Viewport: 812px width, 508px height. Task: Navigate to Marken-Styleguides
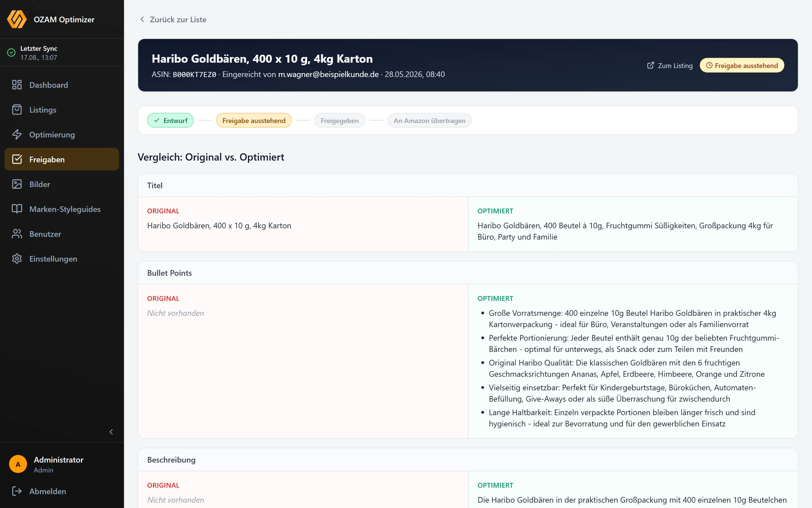pos(62,209)
